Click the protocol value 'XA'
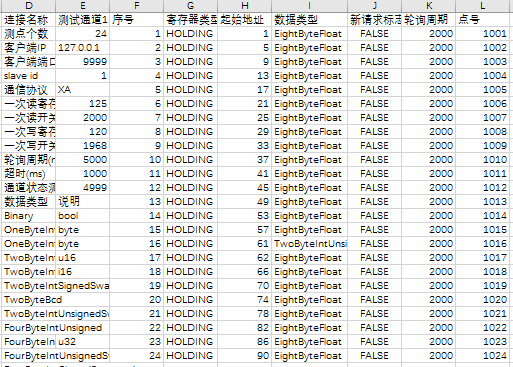Image resolution: width=513 pixels, height=367 pixels. tap(82, 90)
